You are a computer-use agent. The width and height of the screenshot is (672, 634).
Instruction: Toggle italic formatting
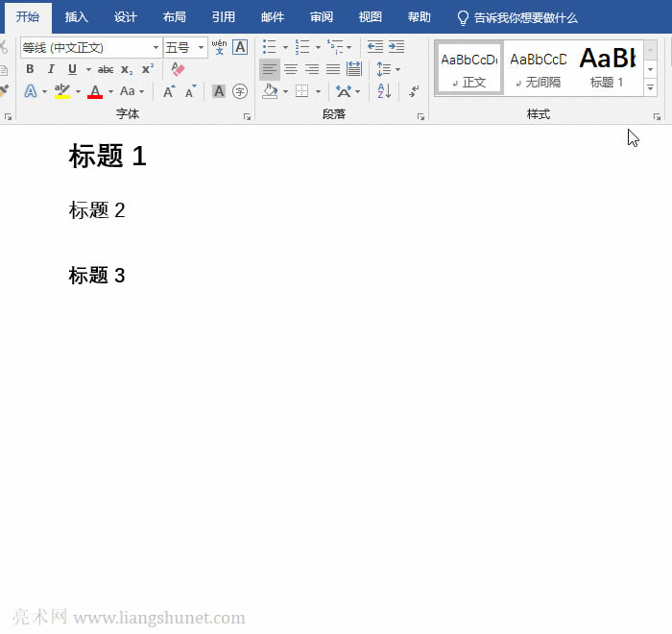click(x=51, y=69)
